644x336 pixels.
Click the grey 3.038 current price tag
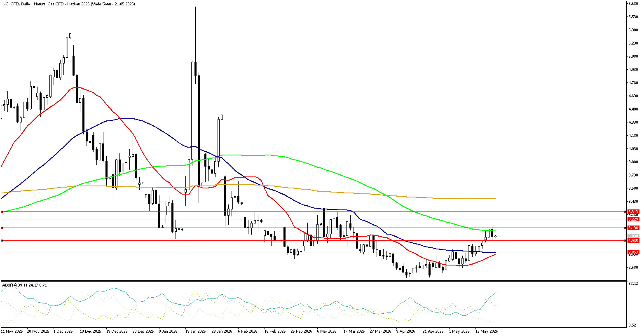tap(633, 236)
